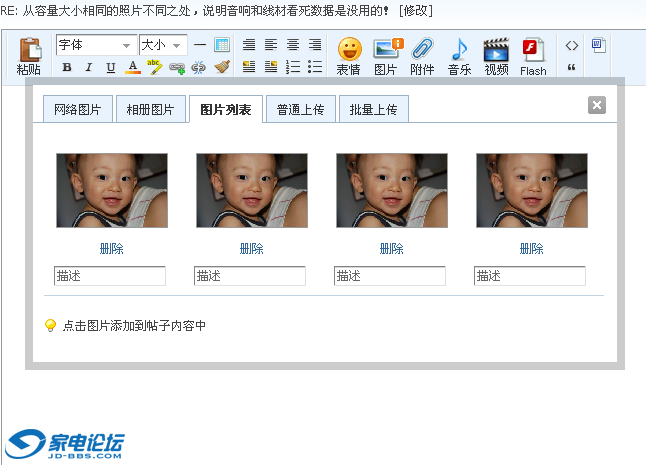
Task: Switch to the 相册图片 tab
Action: 150,109
